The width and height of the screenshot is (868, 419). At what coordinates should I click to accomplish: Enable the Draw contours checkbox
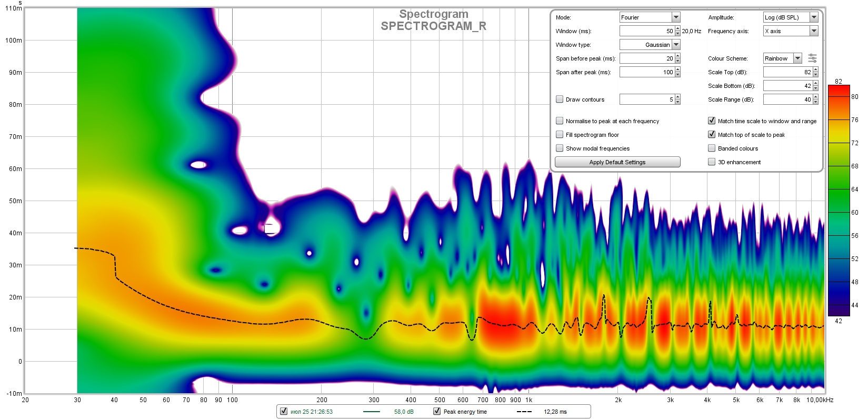pyautogui.click(x=560, y=99)
